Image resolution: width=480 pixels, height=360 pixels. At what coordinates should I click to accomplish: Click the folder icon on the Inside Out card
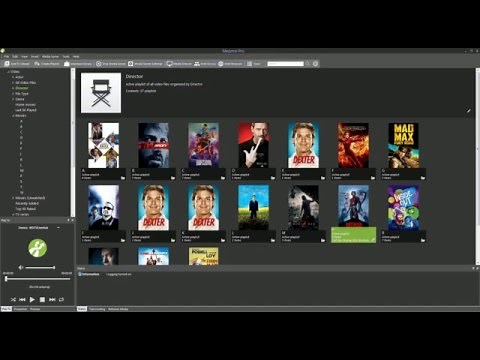tap(423, 240)
